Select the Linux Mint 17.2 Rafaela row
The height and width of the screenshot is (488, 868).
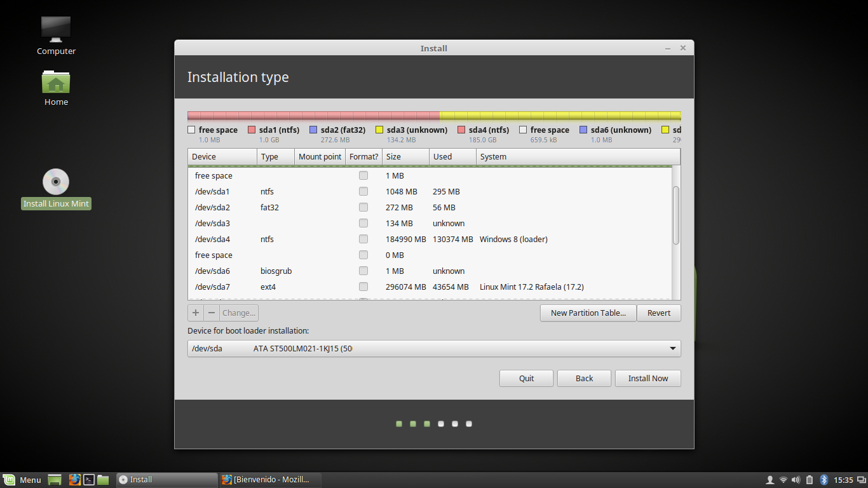point(430,287)
